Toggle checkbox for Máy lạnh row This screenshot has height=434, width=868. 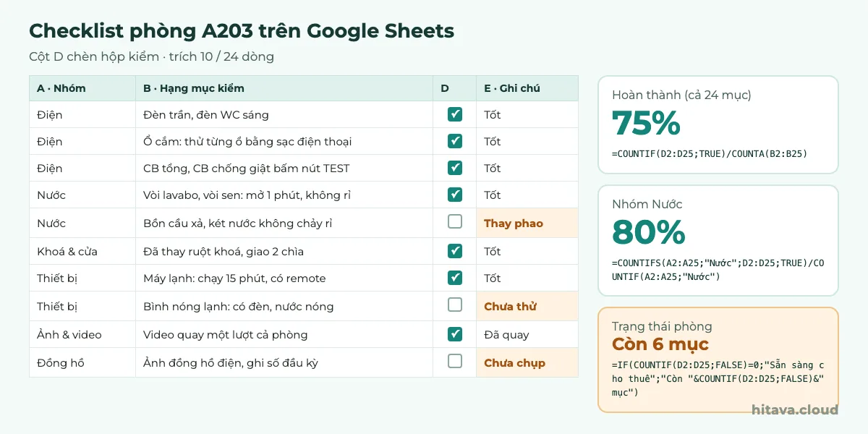pyautogui.click(x=455, y=278)
